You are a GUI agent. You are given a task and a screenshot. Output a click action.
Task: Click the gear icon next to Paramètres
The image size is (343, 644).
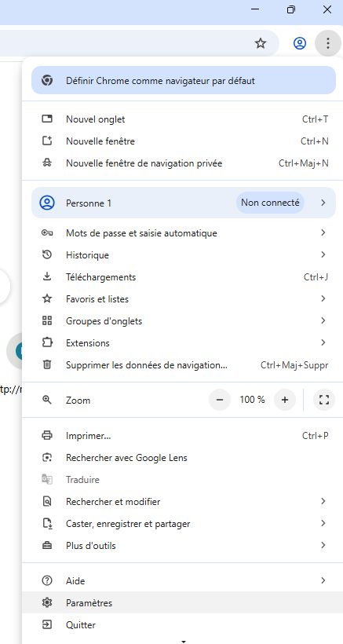[x=47, y=603]
